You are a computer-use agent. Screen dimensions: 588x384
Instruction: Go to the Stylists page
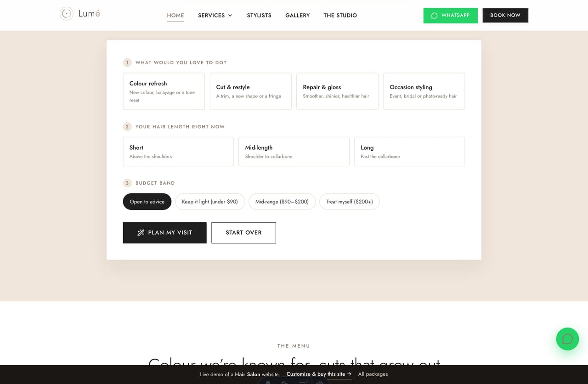click(x=259, y=15)
